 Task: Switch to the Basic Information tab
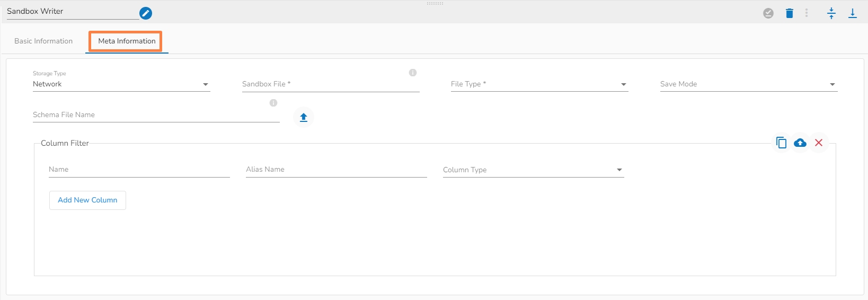tap(43, 41)
